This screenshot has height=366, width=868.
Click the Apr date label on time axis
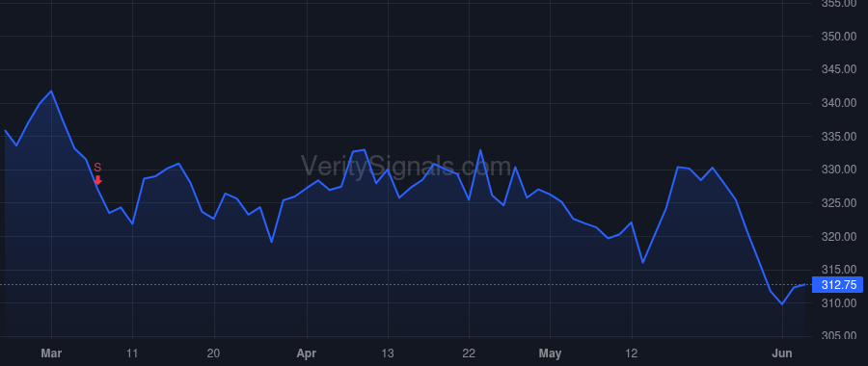(x=307, y=353)
